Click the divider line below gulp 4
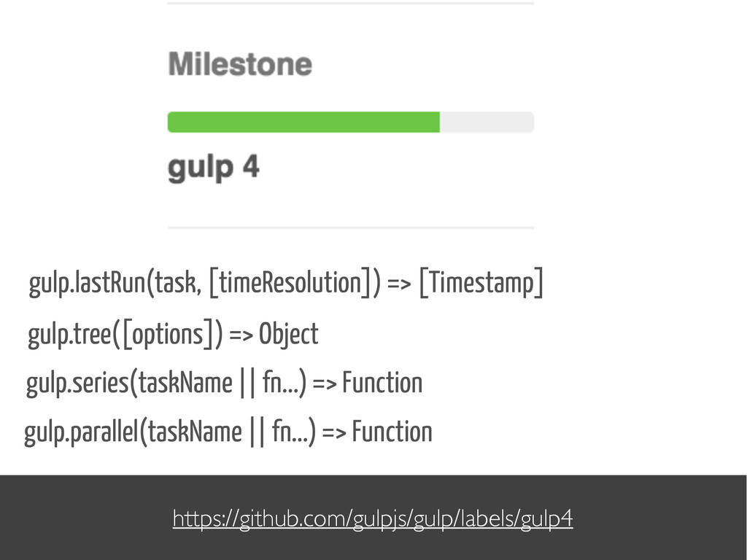The height and width of the screenshot is (560, 747). [x=351, y=228]
